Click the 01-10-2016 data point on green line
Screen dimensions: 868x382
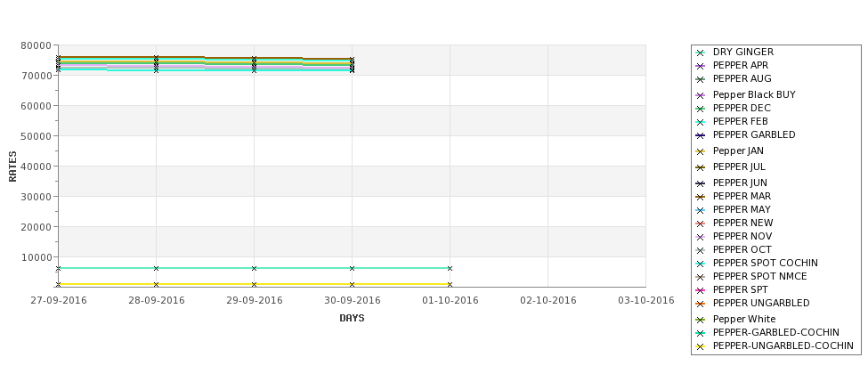[450, 269]
